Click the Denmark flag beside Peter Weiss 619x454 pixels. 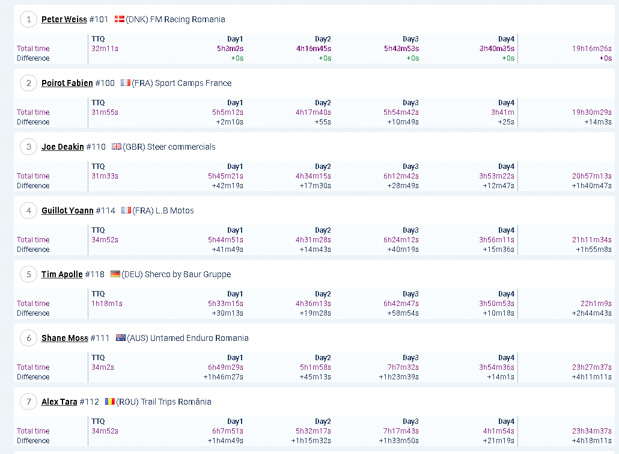point(119,19)
